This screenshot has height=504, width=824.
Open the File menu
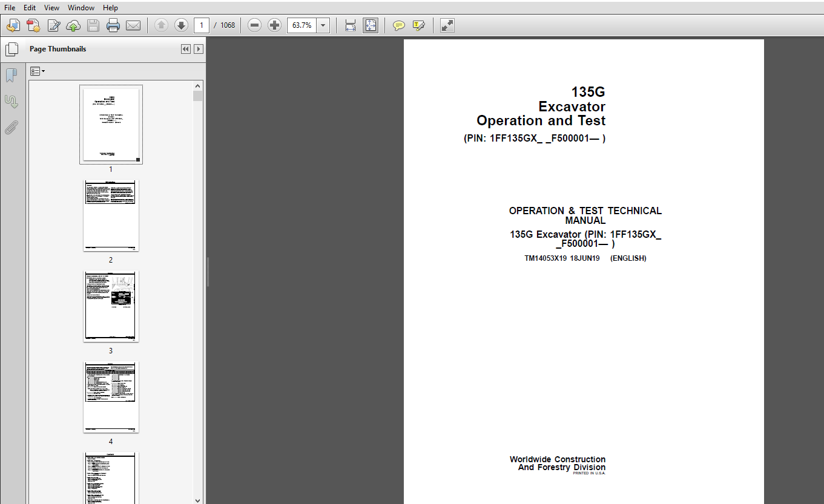tap(10, 8)
